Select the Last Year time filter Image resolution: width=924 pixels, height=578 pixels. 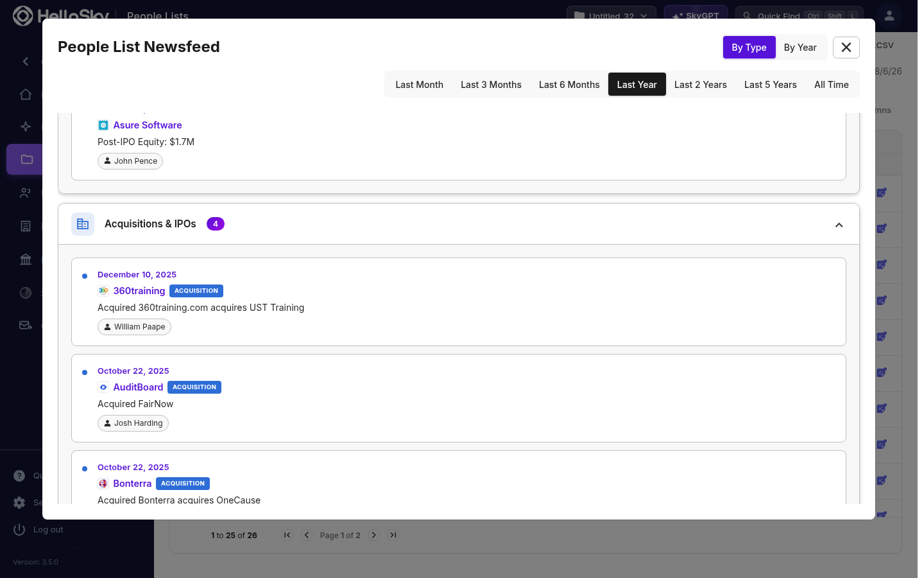coord(637,85)
